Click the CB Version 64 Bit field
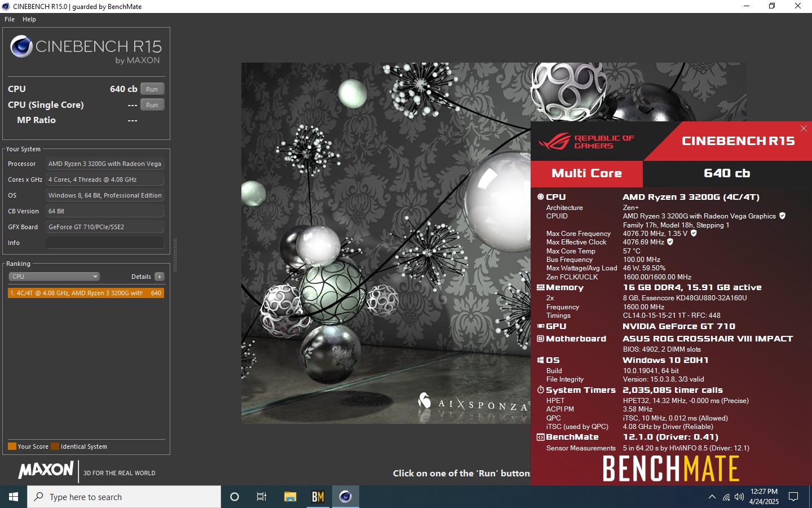 point(105,211)
